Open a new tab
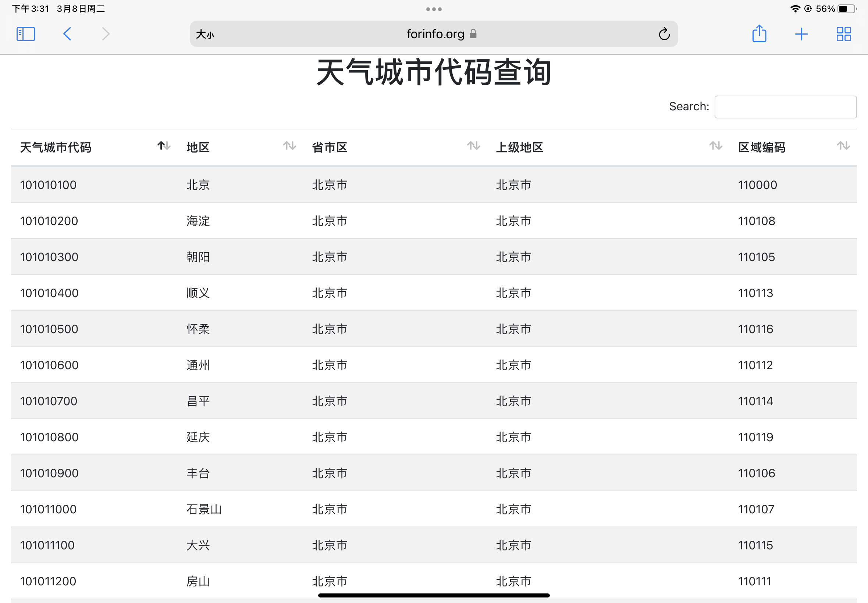The image size is (868, 603). pyautogui.click(x=801, y=34)
